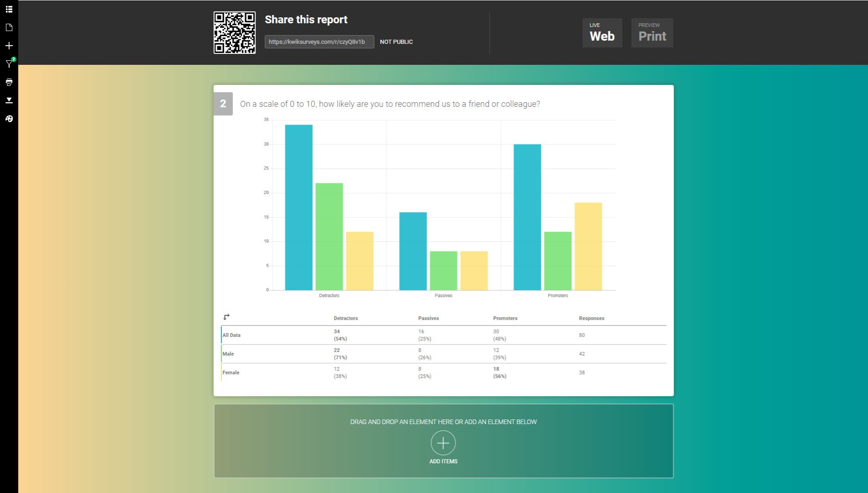Image resolution: width=868 pixels, height=493 pixels.
Task: Open the list menu icon in sidebar
Action: (9, 9)
